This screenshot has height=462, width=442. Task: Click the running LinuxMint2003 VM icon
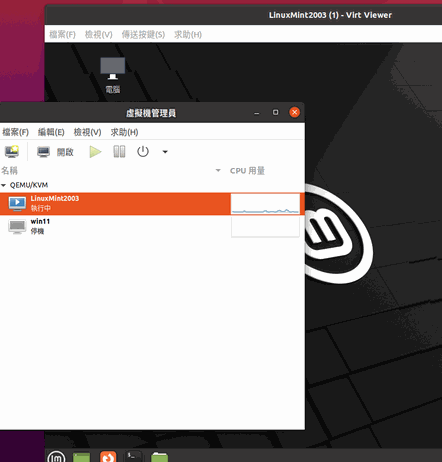(17, 203)
